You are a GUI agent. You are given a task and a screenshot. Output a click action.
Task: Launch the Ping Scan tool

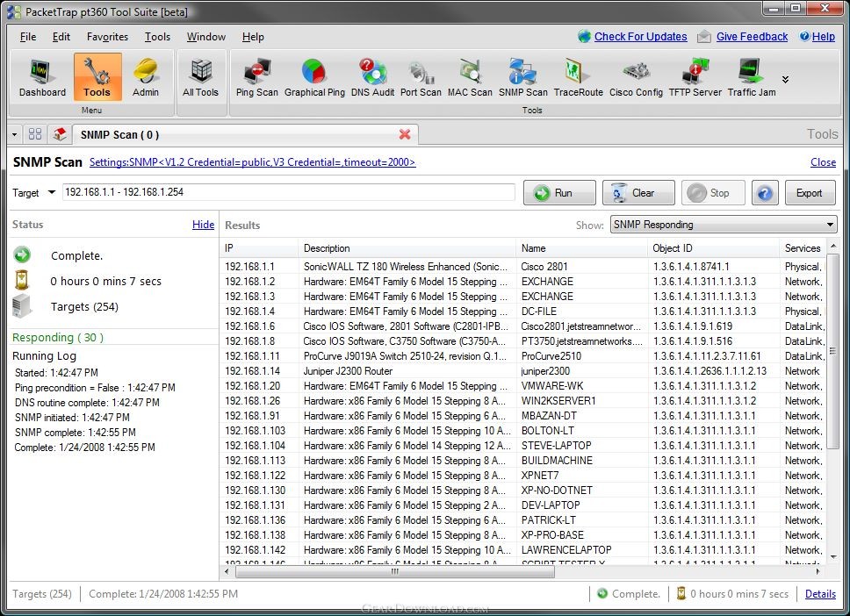point(257,77)
